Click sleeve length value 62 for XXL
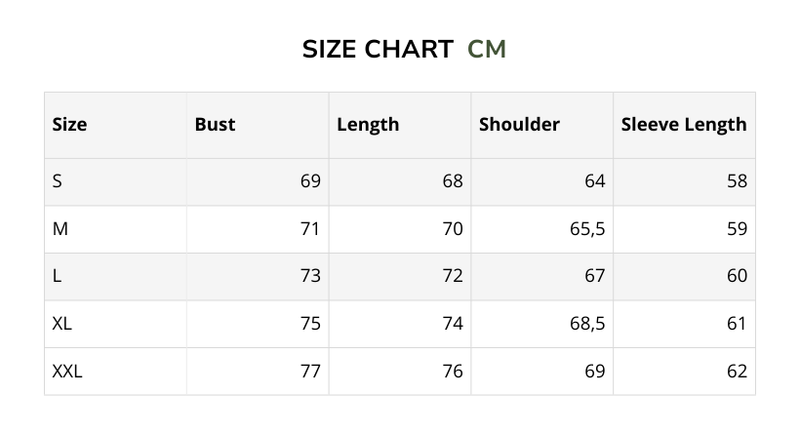 click(737, 372)
